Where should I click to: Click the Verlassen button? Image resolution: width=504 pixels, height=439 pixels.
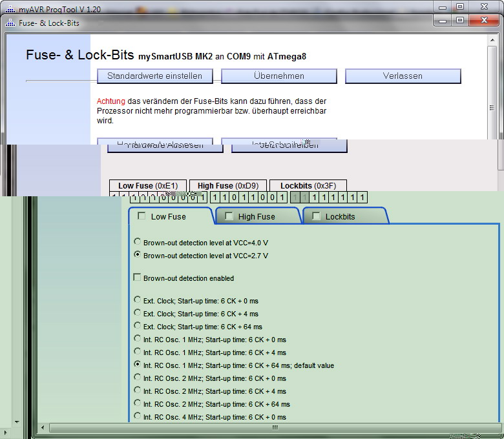403,76
